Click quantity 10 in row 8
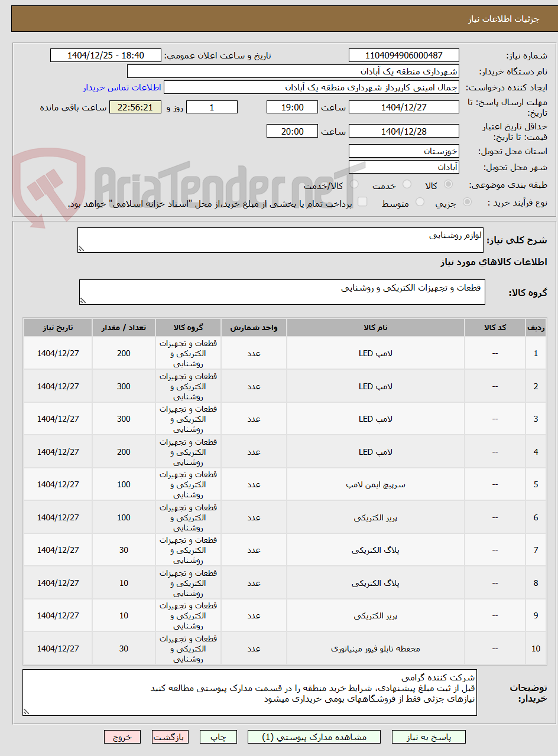558x756 pixels. (x=124, y=583)
